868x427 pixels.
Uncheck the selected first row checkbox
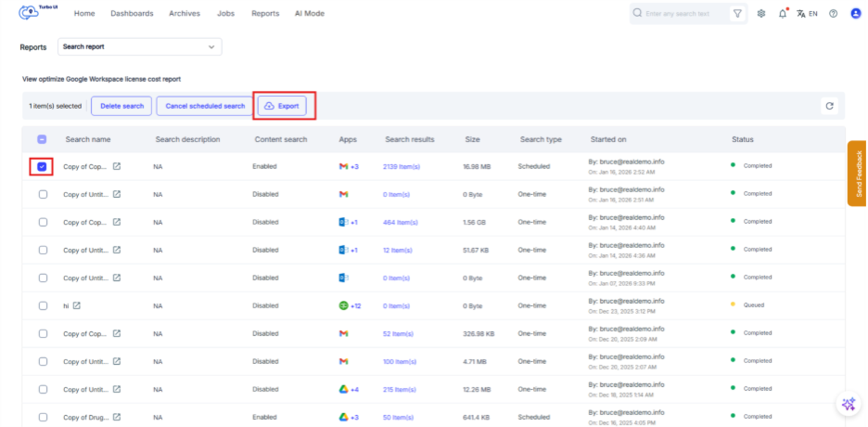[x=43, y=166]
